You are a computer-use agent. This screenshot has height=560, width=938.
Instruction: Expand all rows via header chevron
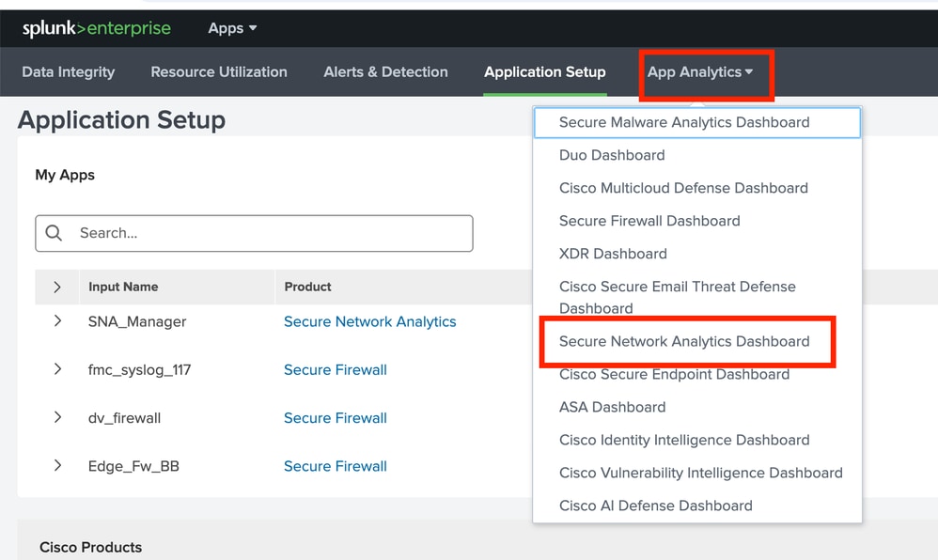(x=57, y=288)
